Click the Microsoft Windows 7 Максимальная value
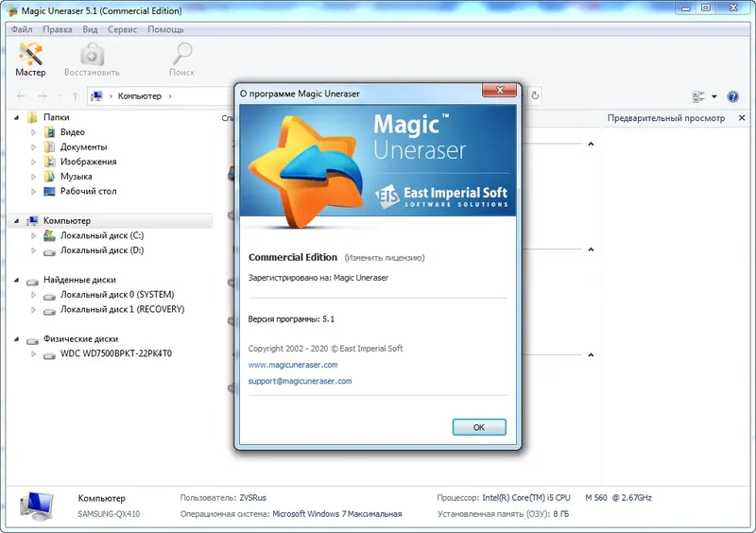 point(337,514)
